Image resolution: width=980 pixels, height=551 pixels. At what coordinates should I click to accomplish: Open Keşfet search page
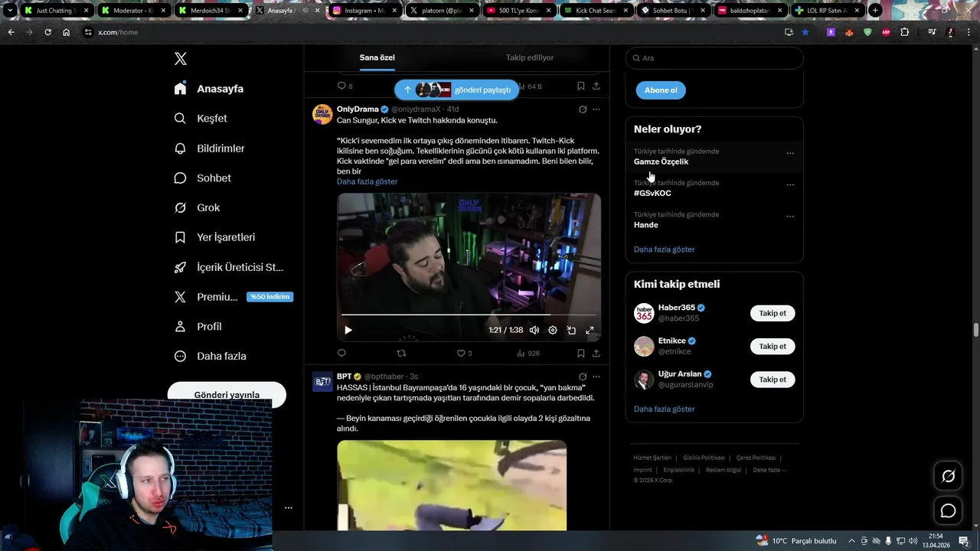pyautogui.click(x=201, y=119)
